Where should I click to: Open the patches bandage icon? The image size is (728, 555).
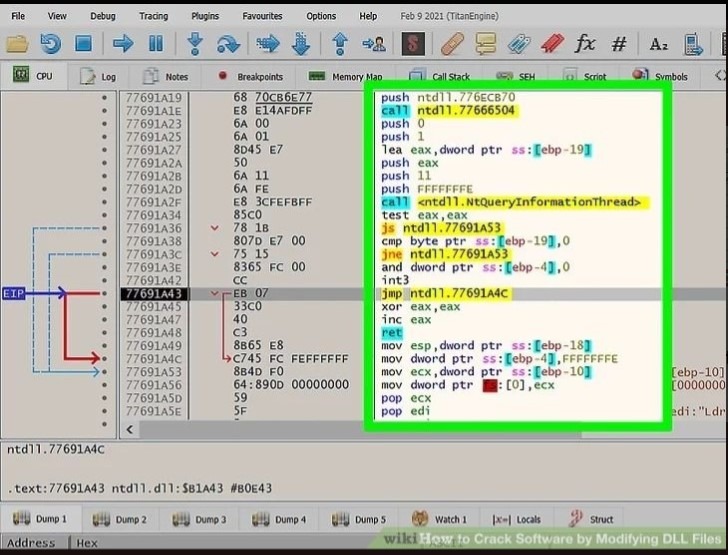452,44
